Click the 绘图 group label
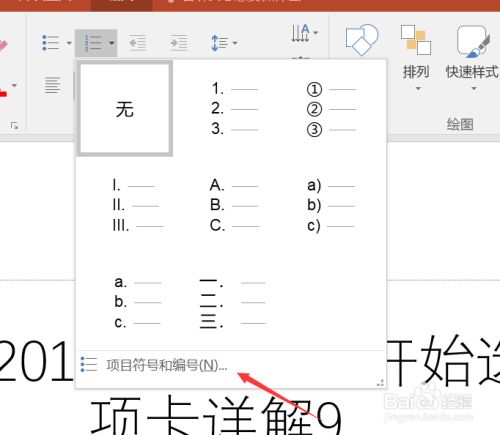Screen dimensions: 500x435 tap(460, 125)
